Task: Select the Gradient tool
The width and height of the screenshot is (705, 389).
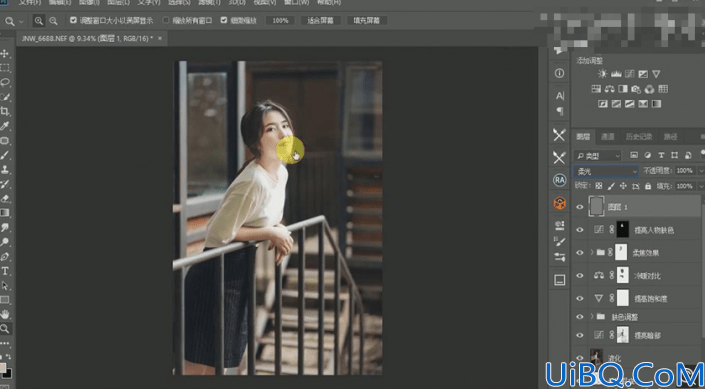Action: point(5,213)
